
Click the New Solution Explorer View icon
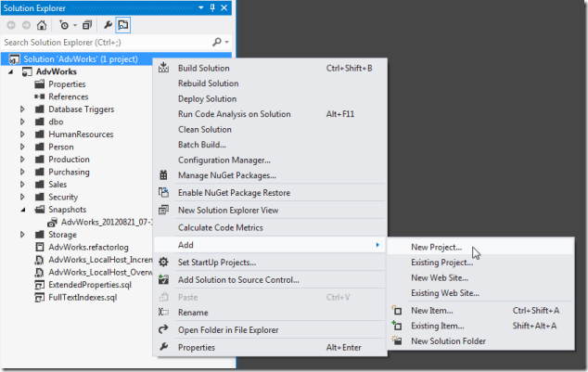tap(164, 211)
